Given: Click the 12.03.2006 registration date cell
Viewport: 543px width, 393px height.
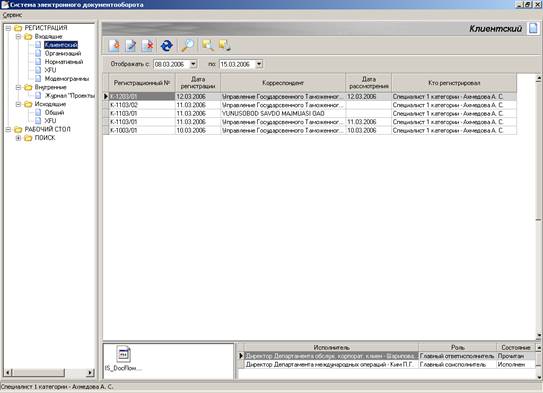Looking at the screenshot, I should click(x=198, y=97).
